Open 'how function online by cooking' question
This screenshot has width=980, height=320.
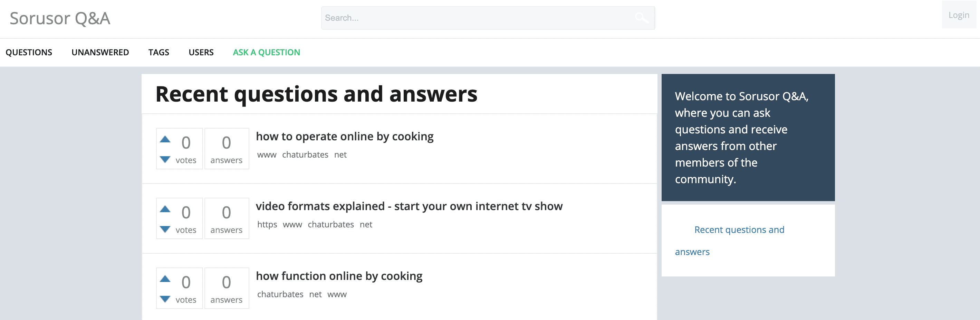coord(339,276)
